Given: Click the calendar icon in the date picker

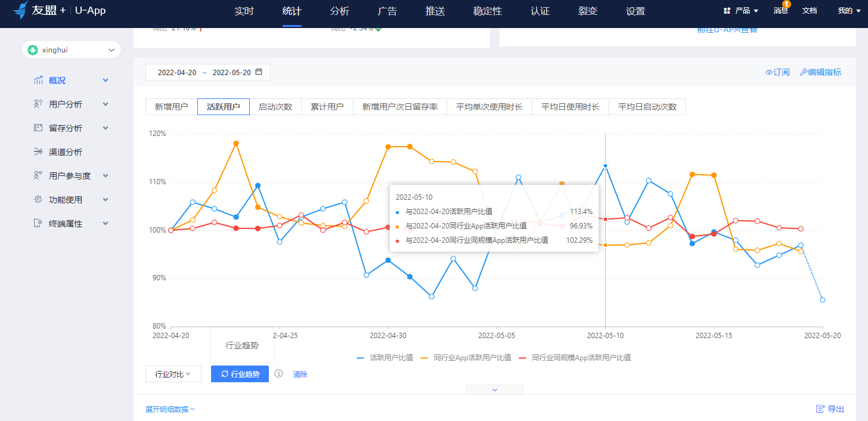Looking at the screenshot, I should (x=259, y=71).
